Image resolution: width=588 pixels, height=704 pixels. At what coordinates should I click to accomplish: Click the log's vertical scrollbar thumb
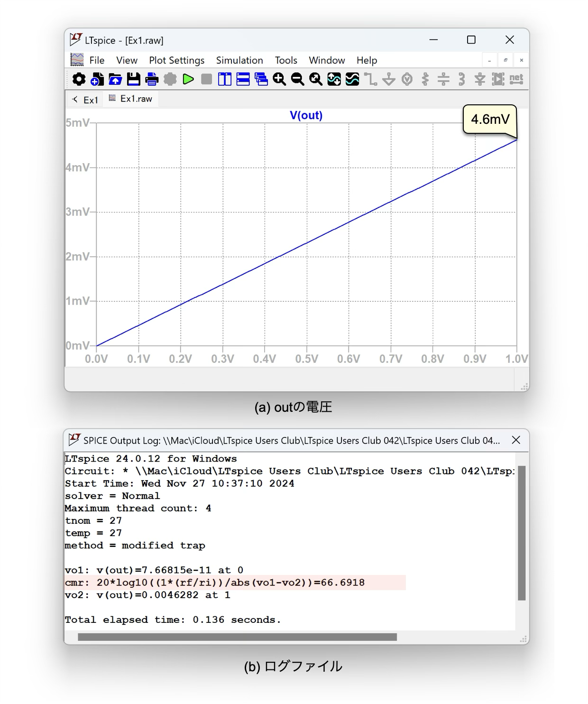tap(522, 533)
